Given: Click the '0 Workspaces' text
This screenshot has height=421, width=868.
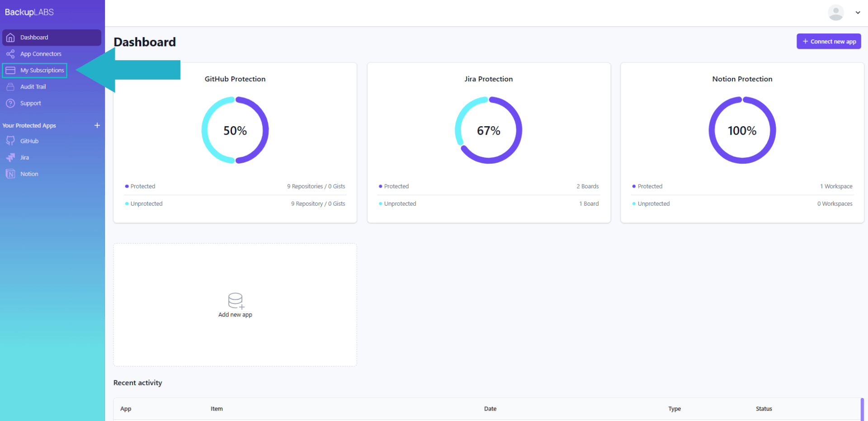Looking at the screenshot, I should coord(835,204).
